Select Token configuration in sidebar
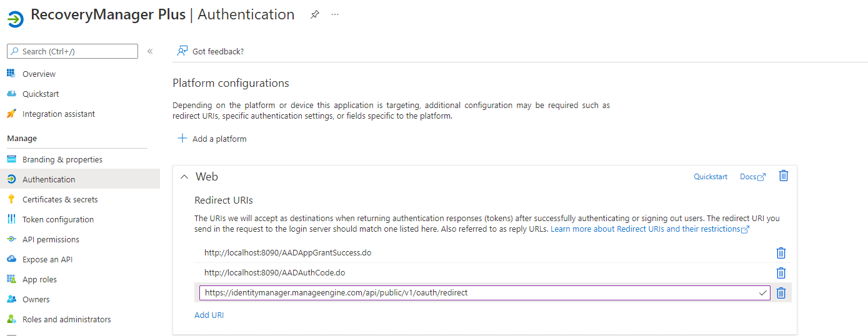This screenshot has width=868, height=336. 58,219
